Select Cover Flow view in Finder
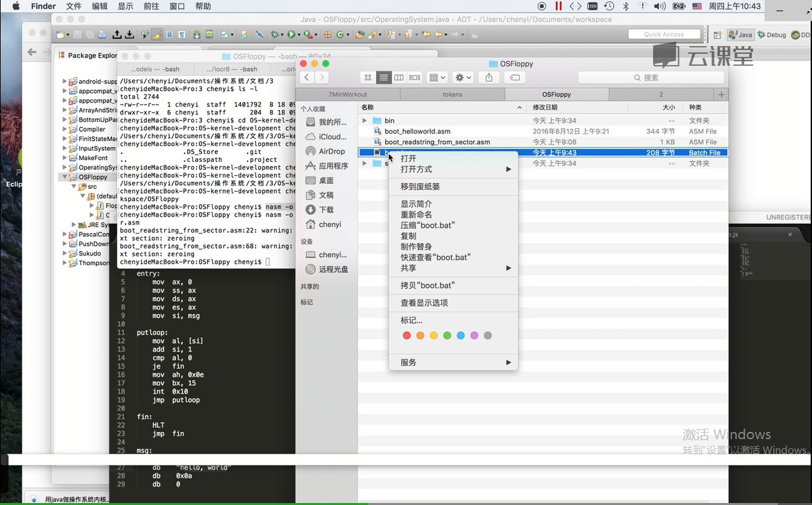812x505 pixels. [414, 78]
